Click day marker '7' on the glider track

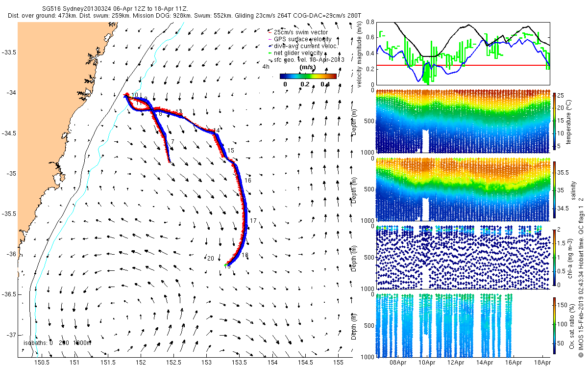[x=172, y=141]
